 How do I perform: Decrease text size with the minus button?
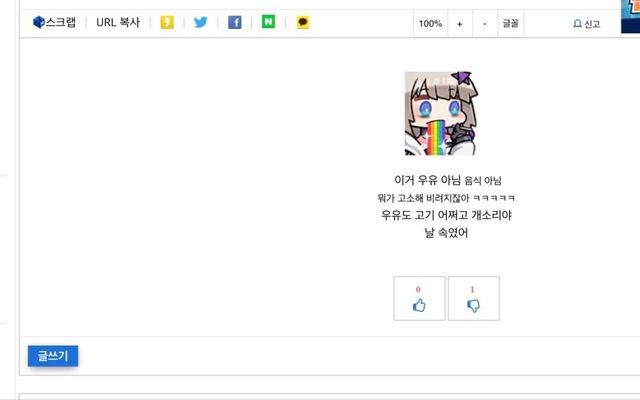pyautogui.click(x=485, y=24)
